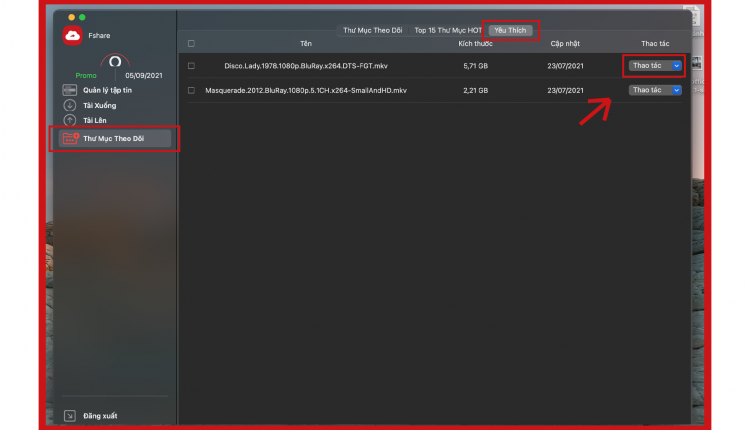Click the 23/07/2021 date of Masquerade row

[x=565, y=90]
